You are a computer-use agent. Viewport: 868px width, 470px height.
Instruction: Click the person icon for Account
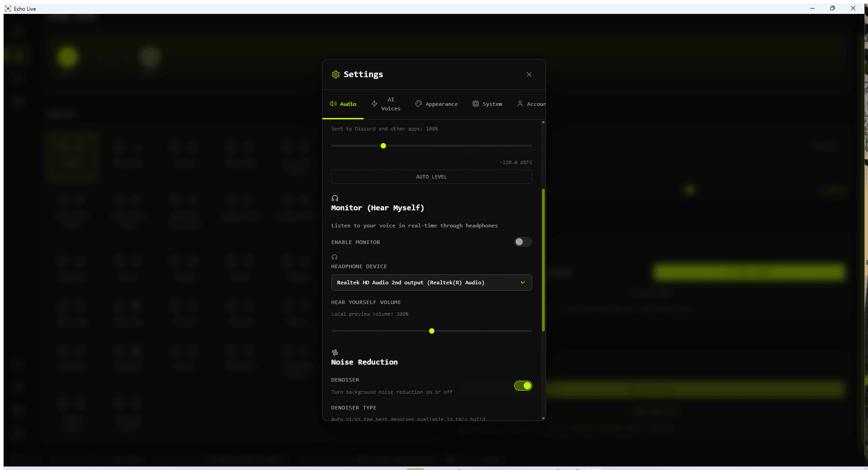coord(520,104)
